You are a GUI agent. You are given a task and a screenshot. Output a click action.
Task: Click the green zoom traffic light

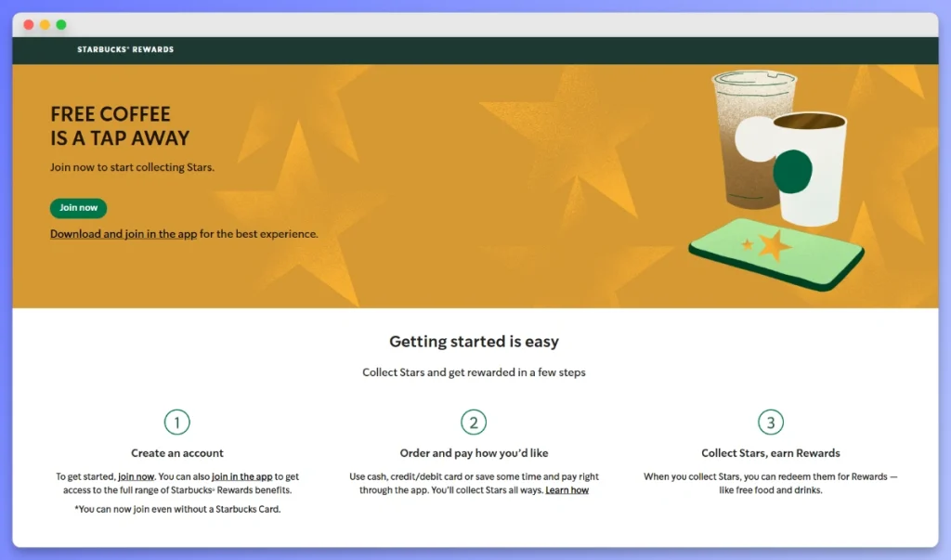coord(61,24)
